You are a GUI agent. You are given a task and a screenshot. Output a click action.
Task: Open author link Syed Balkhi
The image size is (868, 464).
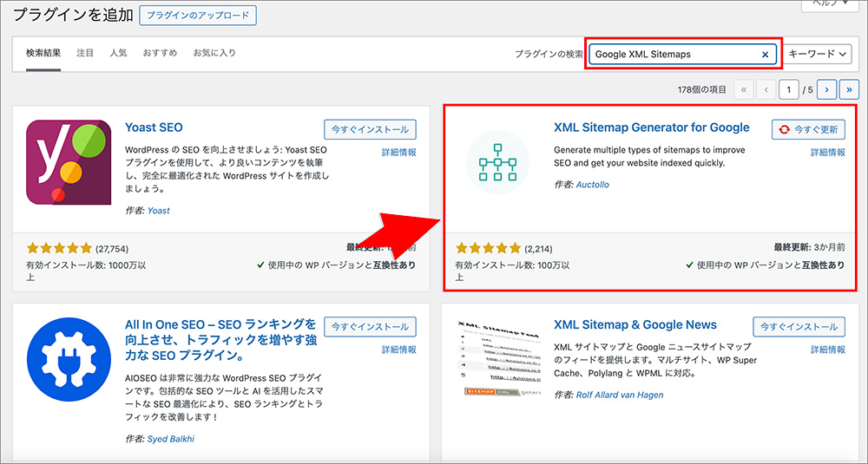click(x=170, y=439)
